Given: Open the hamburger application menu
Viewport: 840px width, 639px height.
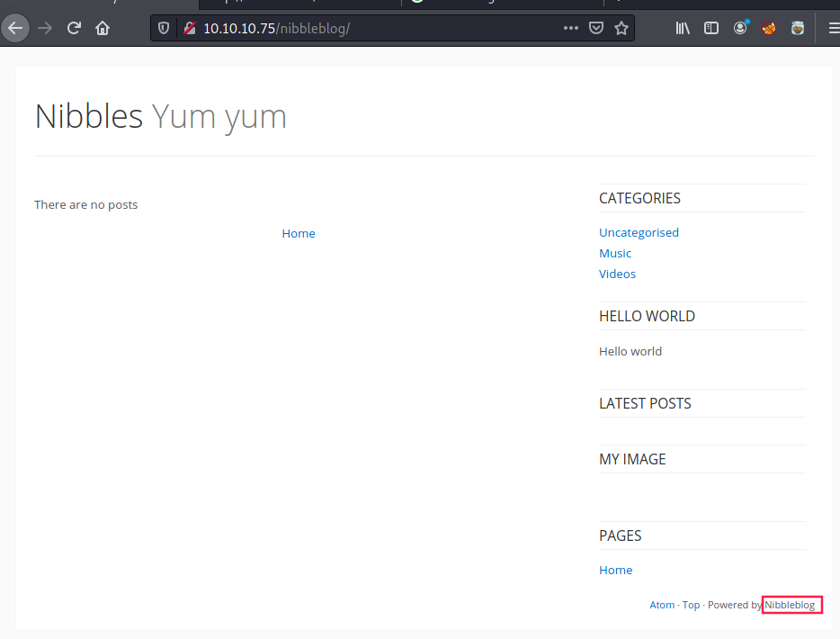Looking at the screenshot, I should (833, 28).
